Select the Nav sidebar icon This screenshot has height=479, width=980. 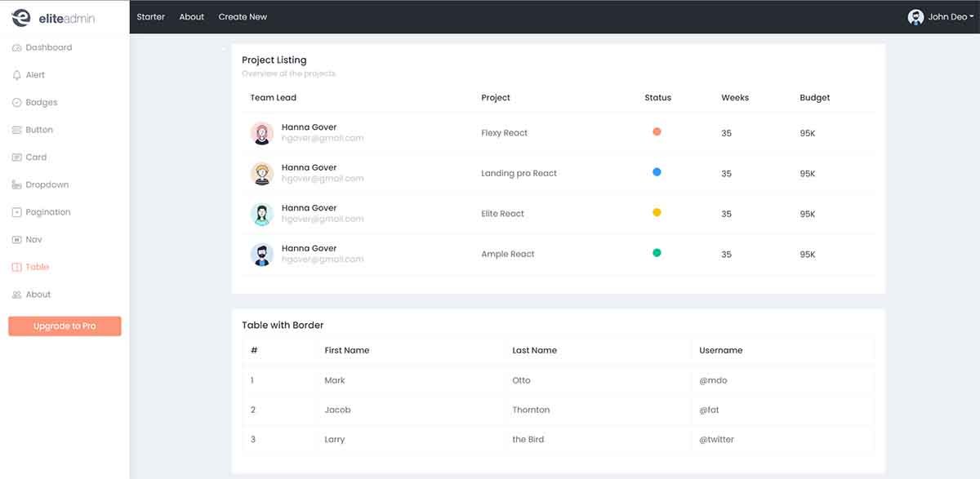coord(18,239)
